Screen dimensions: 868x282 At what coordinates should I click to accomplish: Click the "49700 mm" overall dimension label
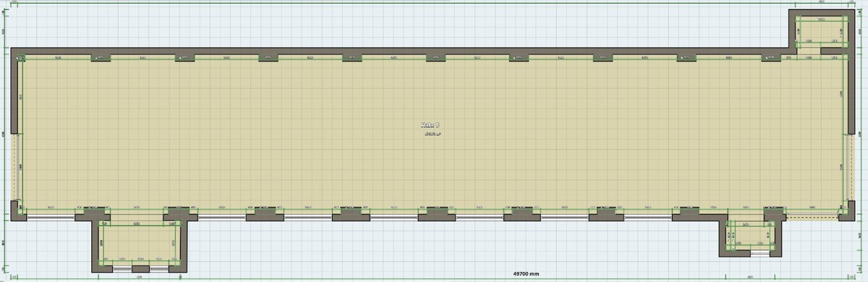click(527, 274)
